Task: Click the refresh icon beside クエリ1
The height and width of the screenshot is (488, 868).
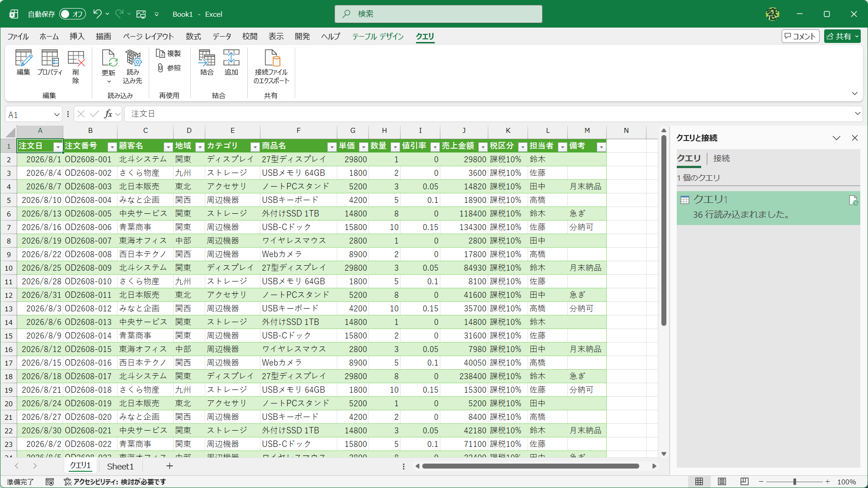Action: (x=853, y=200)
